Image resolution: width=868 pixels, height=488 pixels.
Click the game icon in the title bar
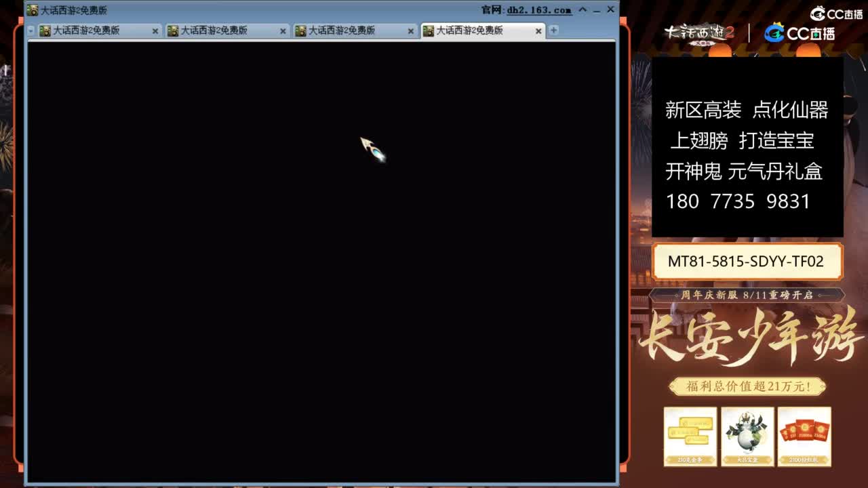[32, 10]
